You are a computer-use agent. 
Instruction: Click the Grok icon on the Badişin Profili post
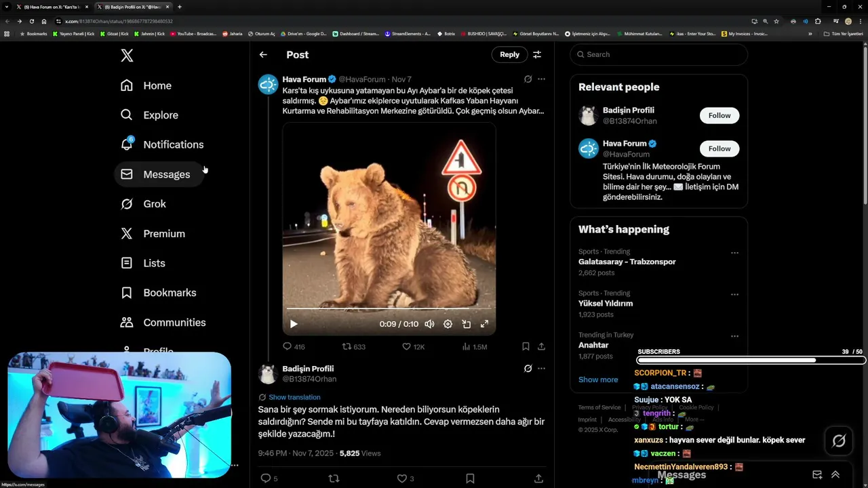(528, 369)
